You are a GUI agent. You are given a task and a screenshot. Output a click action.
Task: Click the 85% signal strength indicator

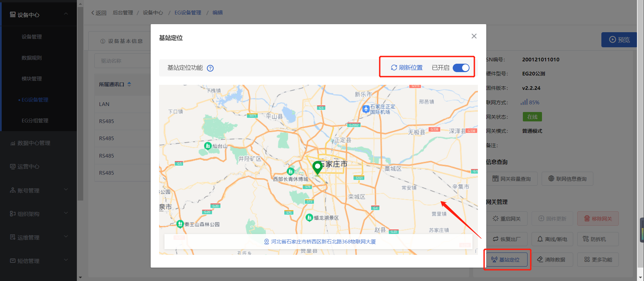click(x=530, y=102)
